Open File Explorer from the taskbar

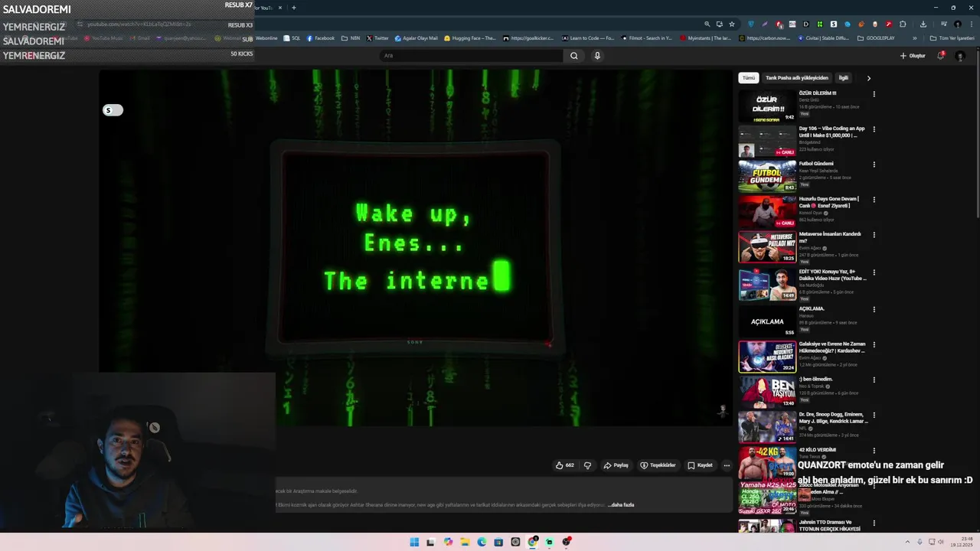[x=465, y=542]
